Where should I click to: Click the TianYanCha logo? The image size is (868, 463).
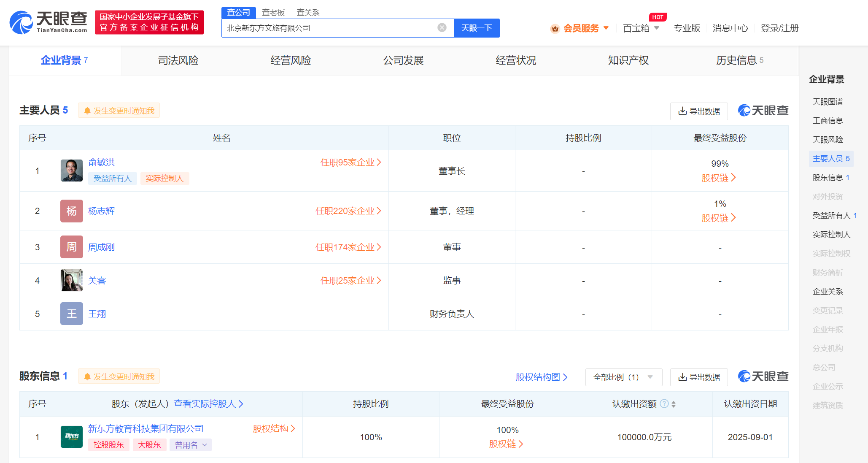(x=48, y=22)
